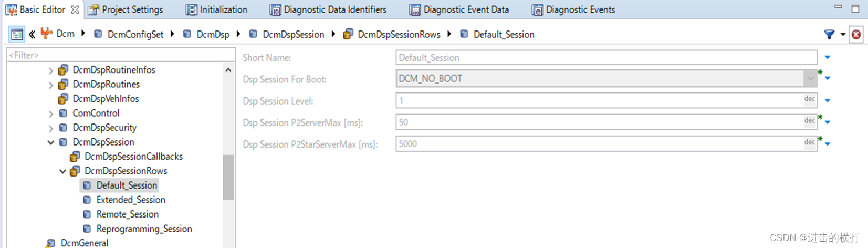868x248 pixels.
Task: Select Default_Session in the breadcrumb
Action: (504, 34)
